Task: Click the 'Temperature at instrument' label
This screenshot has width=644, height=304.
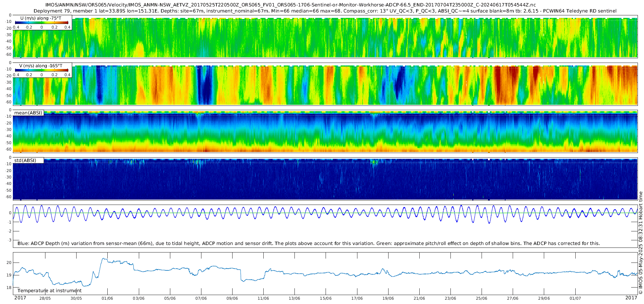Action: [49, 291]
